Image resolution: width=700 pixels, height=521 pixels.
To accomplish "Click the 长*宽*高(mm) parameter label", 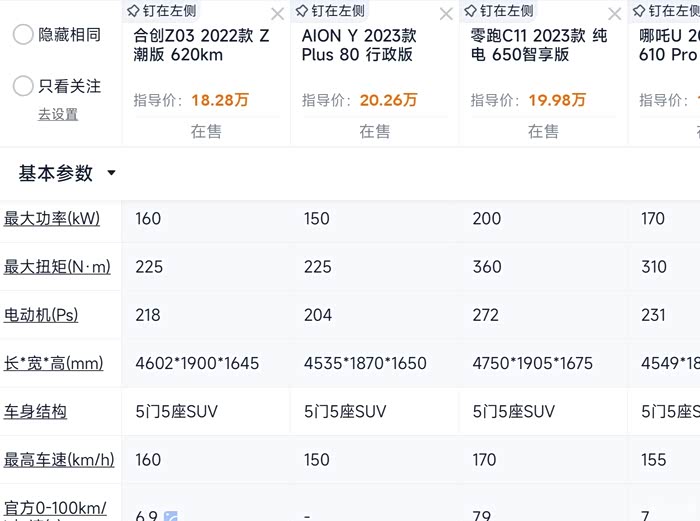I will click(54, 363).
